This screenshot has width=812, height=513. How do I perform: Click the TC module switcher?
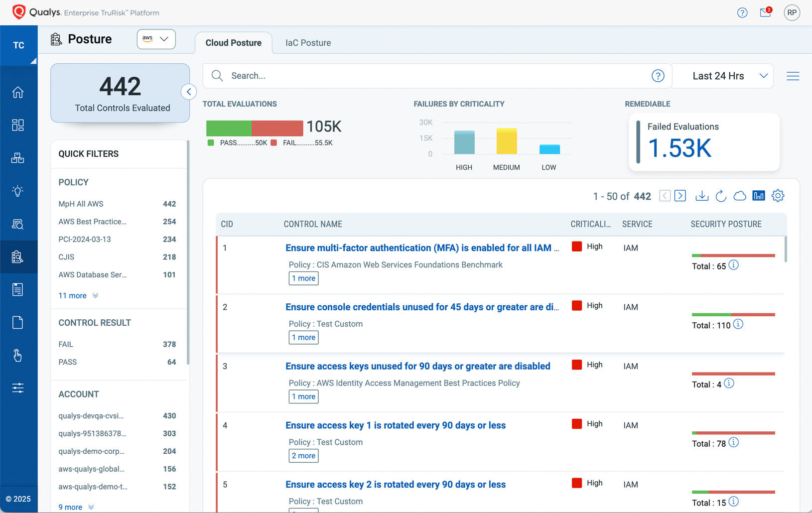pos(18,45)
